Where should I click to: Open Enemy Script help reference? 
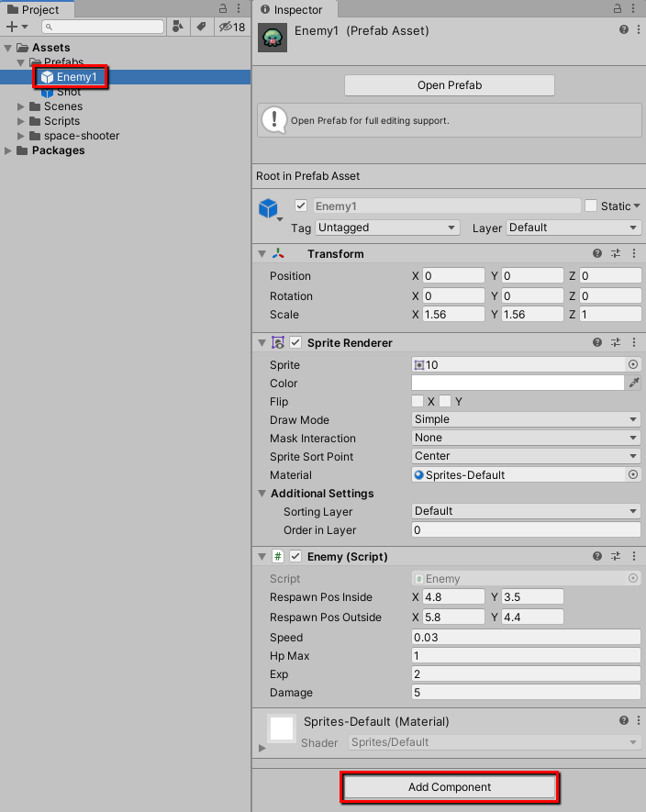click(597, 556)
